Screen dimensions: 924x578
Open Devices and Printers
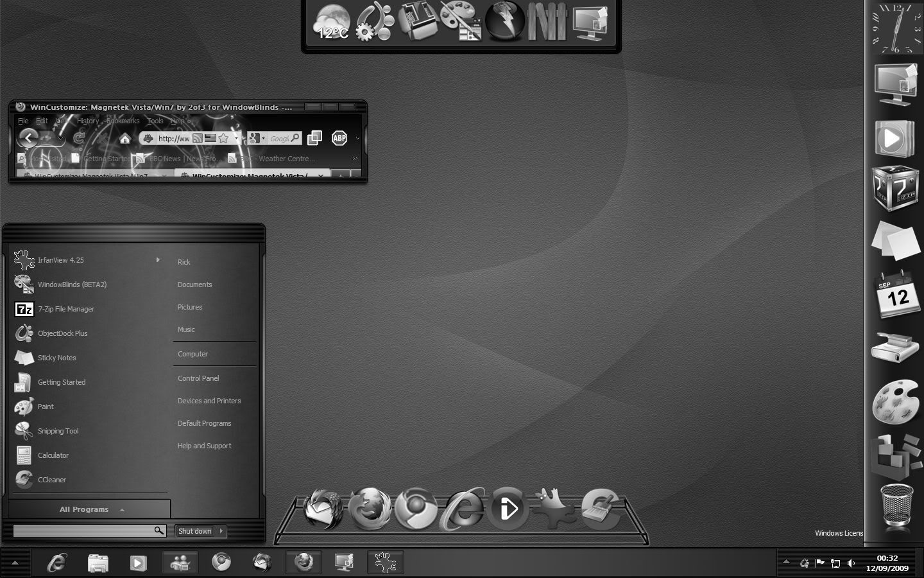click(x=209, y=401)
